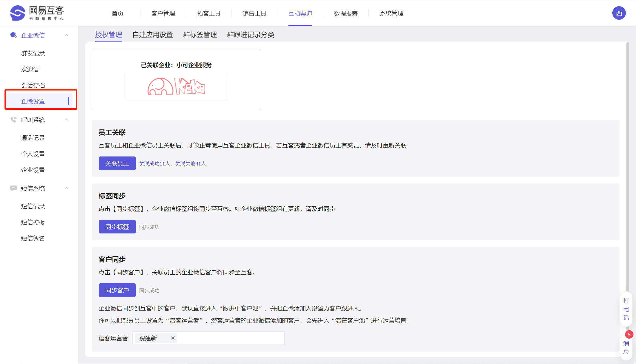
Task: Open the 拓客工具 menu
Action: tap(209, 13)
